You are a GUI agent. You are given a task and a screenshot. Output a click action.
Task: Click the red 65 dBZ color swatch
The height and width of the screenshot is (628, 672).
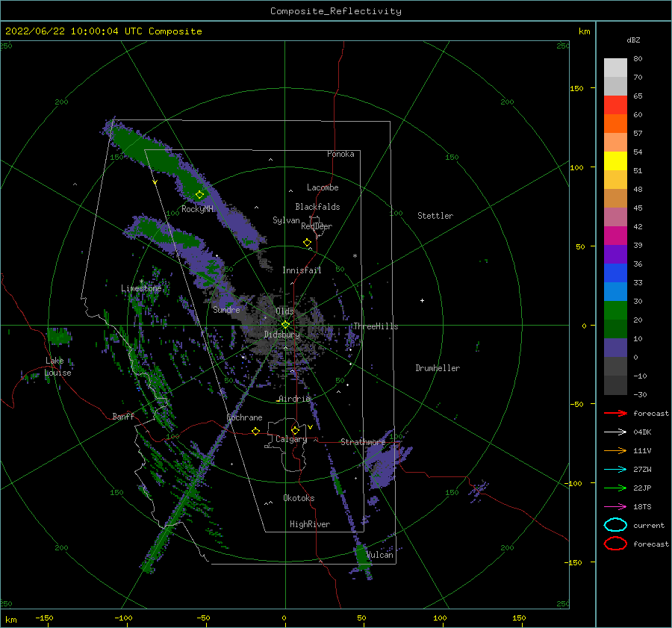(x=615, y=105)
